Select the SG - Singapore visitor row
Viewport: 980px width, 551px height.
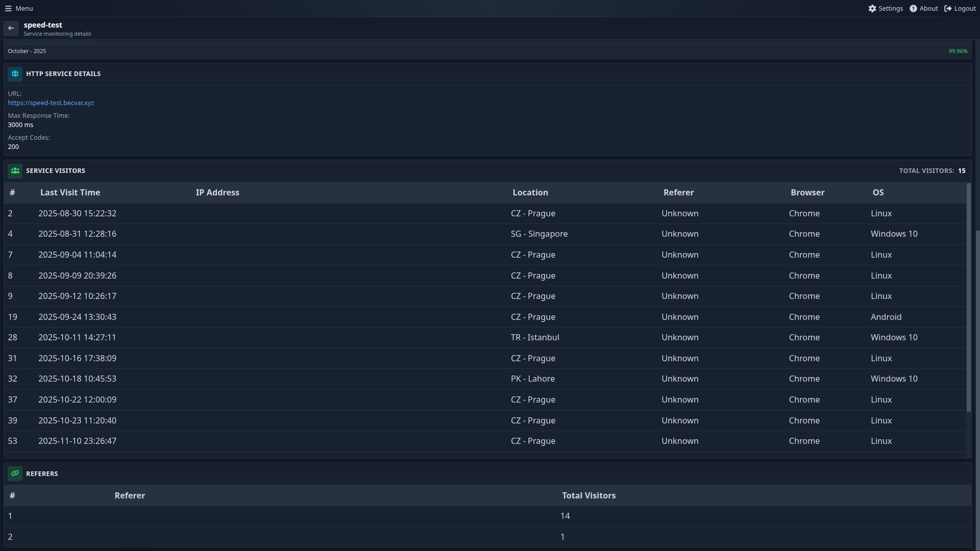click(x=539, y=234)
